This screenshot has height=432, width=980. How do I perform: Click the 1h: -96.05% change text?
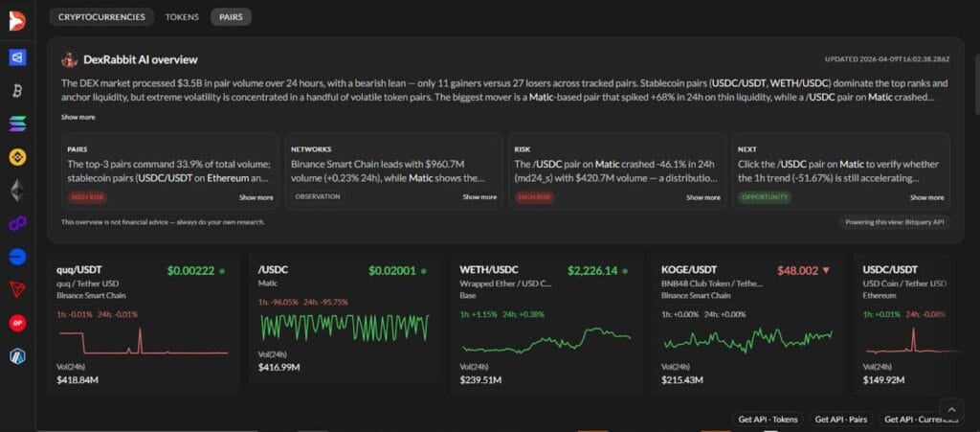[278, 302]
